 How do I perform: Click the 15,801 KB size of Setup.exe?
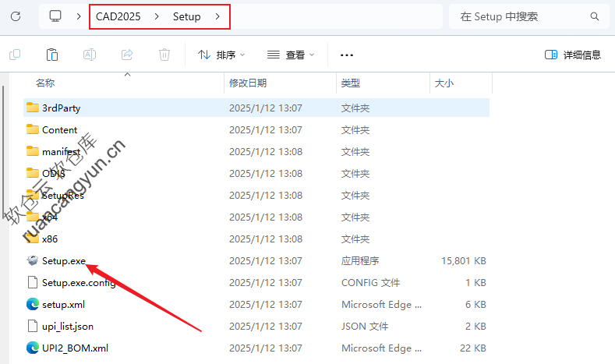[464, 261]
